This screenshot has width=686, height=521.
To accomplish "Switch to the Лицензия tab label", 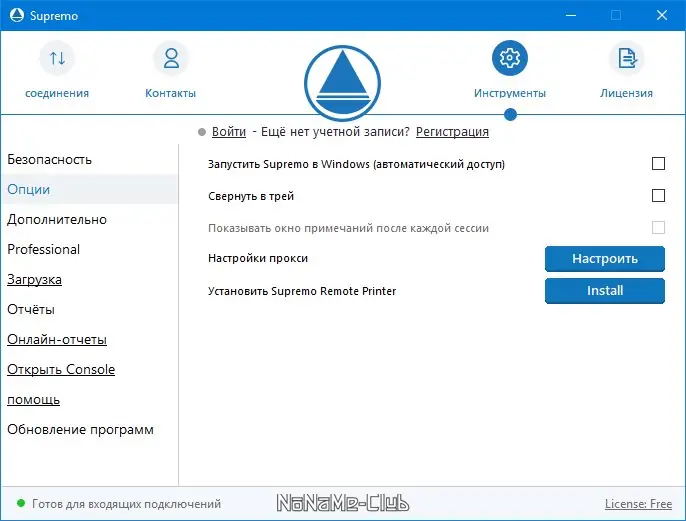I will 626,93.
